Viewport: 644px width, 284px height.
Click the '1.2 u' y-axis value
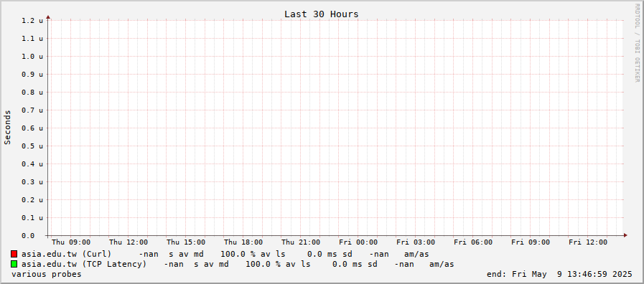point(32,20)
